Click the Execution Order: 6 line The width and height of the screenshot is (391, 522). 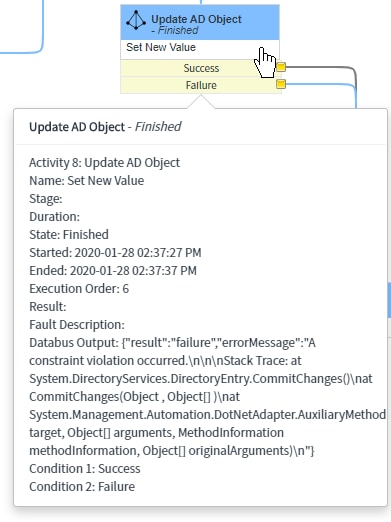coord(79,289)
